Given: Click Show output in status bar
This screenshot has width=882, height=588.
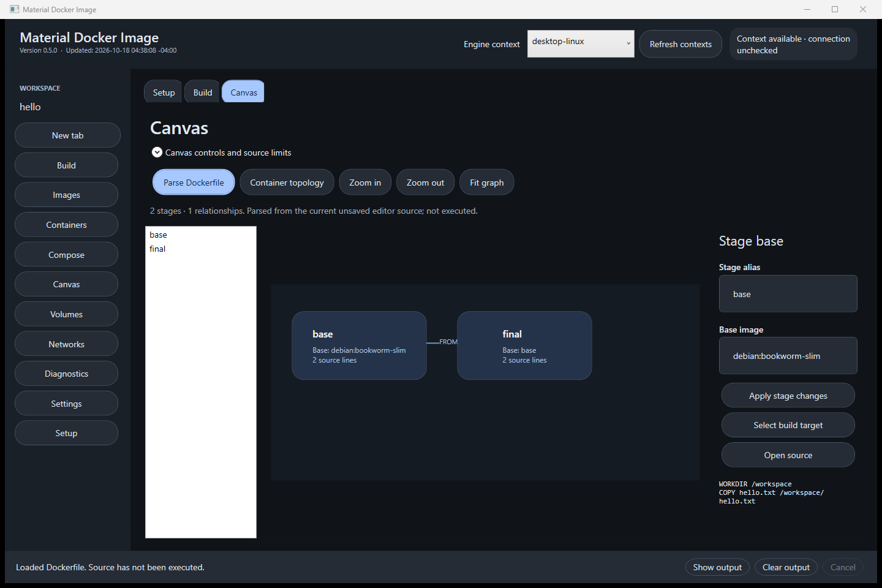Looking at the screenshot, I should [x=717, y=567].
